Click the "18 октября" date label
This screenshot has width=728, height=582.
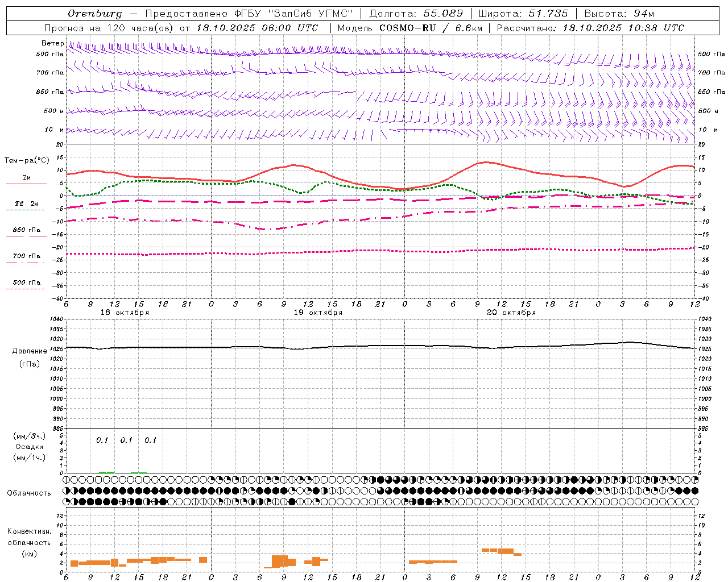(125, 313)
